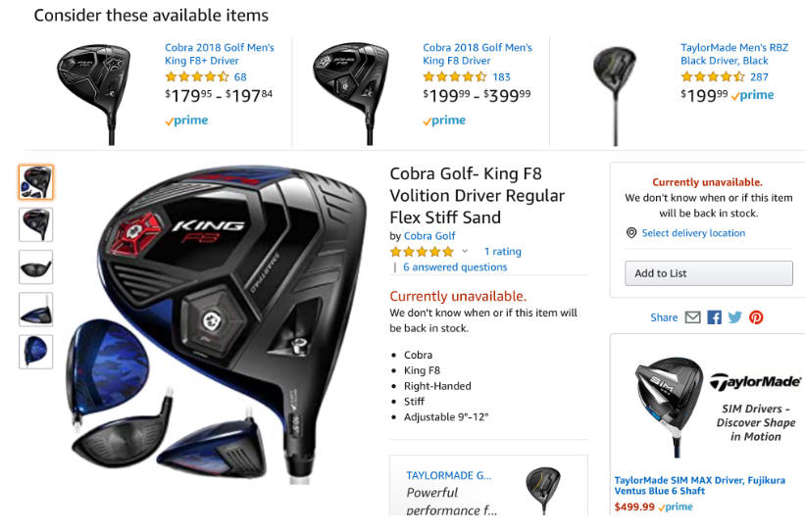Share product on Pinterest icon

pyautogui.click(x=756, y=317)
